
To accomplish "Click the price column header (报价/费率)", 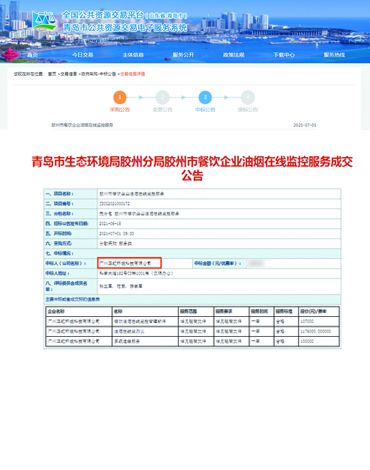I will (313, 311).
